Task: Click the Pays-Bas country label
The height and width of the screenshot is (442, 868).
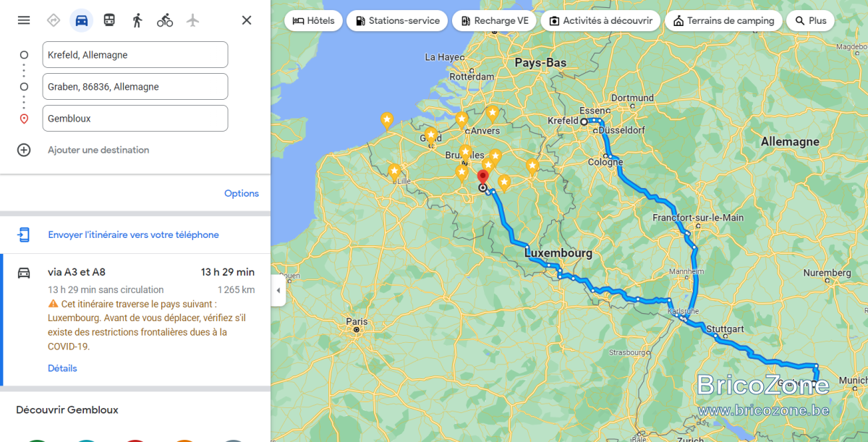Action: coord(541,63)
